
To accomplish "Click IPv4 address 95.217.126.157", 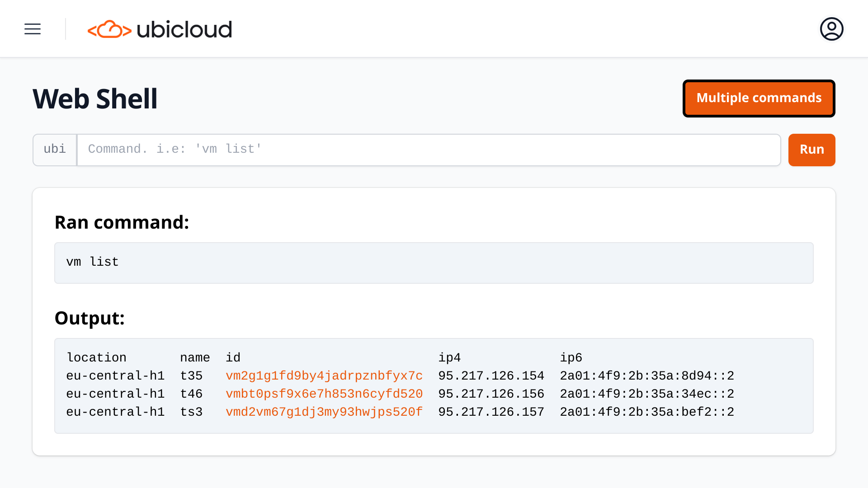I will (x=491, y=412).
